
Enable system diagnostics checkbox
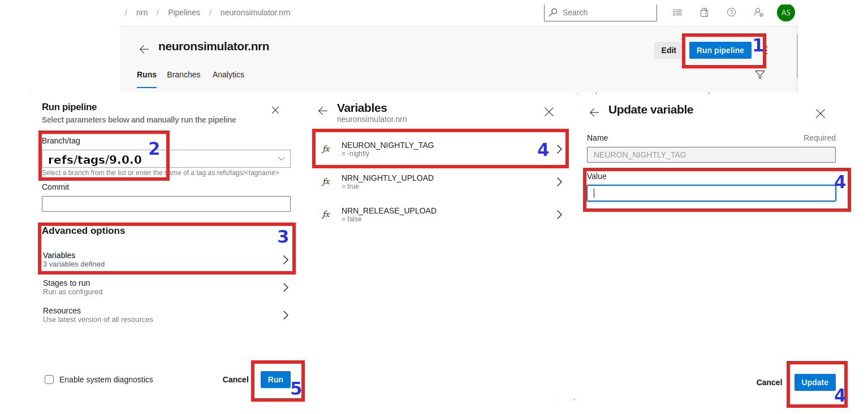click(x=49, y=380)
